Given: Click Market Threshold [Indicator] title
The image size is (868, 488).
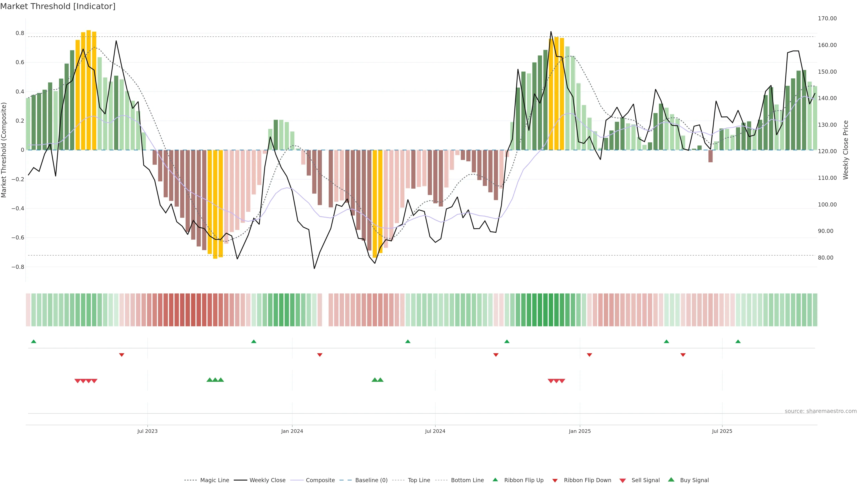Looking at the screenshot, I should (x=58, y=6).
